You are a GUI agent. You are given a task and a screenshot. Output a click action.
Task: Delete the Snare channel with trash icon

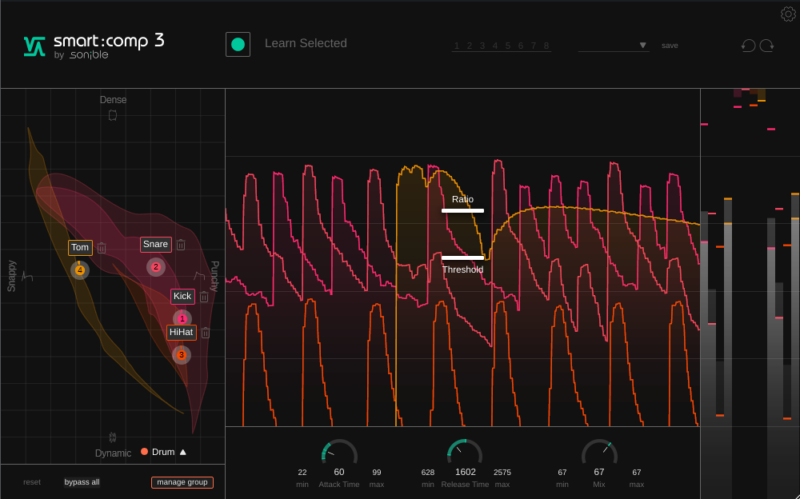coord(181,245)
